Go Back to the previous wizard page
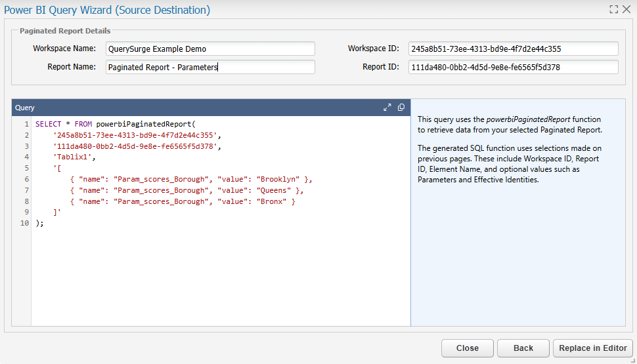The width and height of the screenshot is (637, 364). click(523, 348)
